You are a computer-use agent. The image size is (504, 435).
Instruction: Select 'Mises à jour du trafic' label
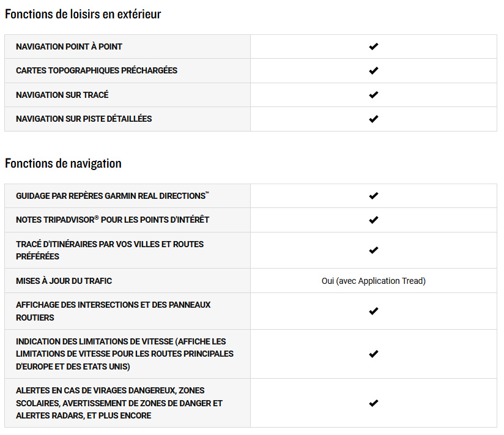pyautogui.click(x=64, y=281)
